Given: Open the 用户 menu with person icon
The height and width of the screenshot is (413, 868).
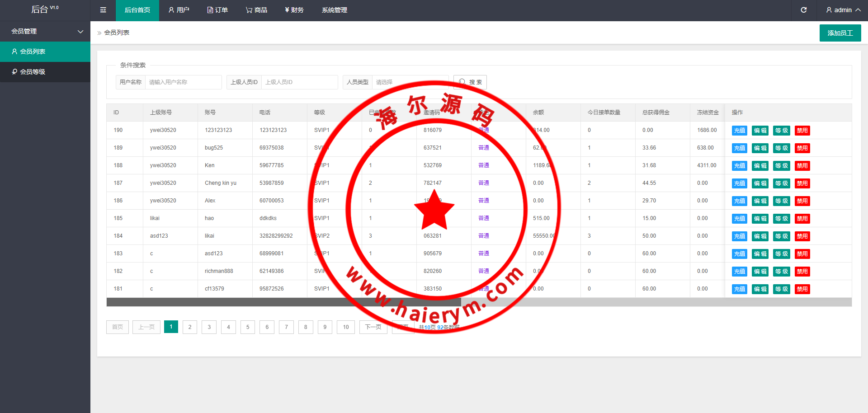Looking at the screenshot, I should (179, 10).
